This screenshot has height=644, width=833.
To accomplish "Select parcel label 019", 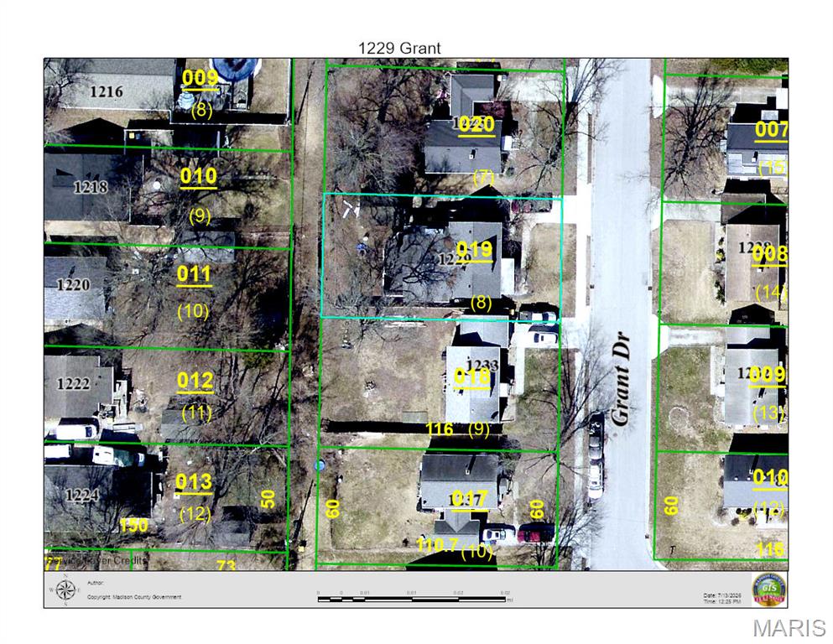I will tap(474, 249).
